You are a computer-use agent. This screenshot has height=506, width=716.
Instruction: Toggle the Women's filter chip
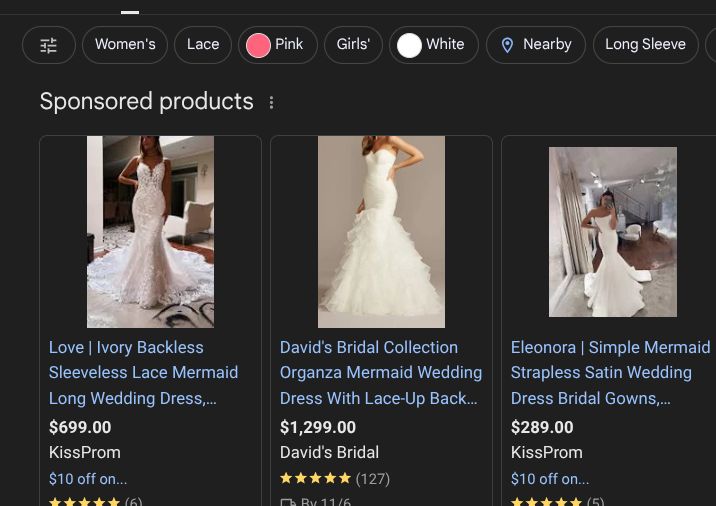(125, 45)
